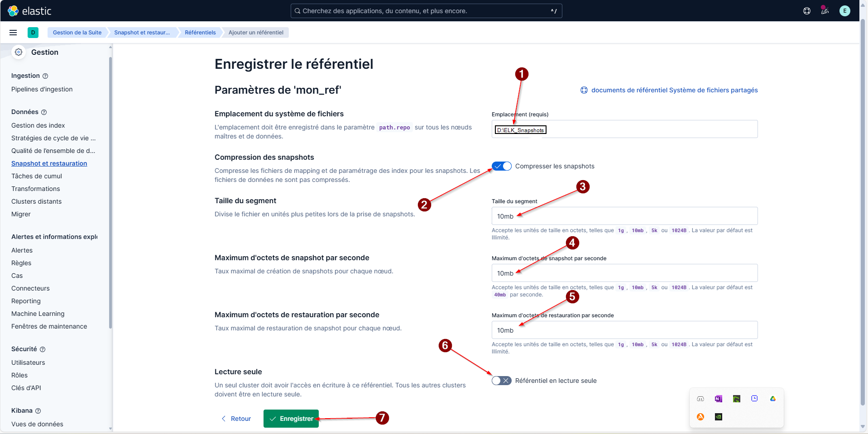Enable Référentiel en lecture seule switch
The image size is (868, 434).
(x=502, y=381)
